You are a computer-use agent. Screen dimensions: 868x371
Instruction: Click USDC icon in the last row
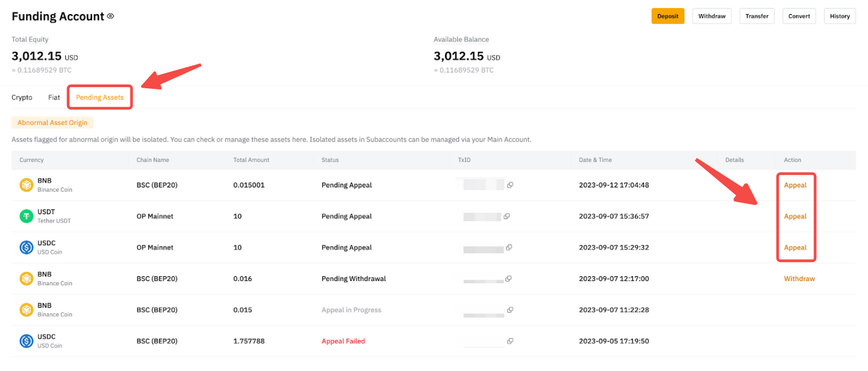pos(26,341)
